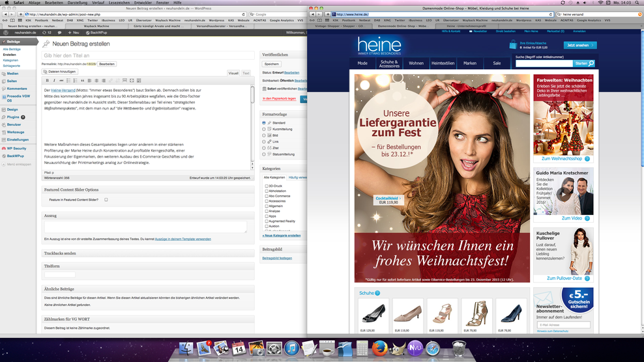Check Feature in Featured Content Slider
Screen dimensions: 644x362
(106, 199)
